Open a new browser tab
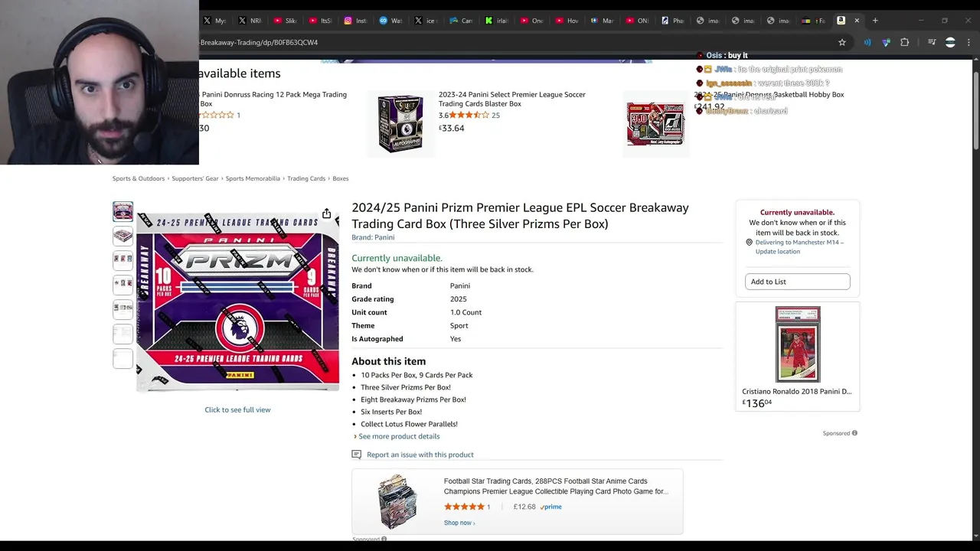The width and height of the screenshot is (980, 551). point(875,21)
